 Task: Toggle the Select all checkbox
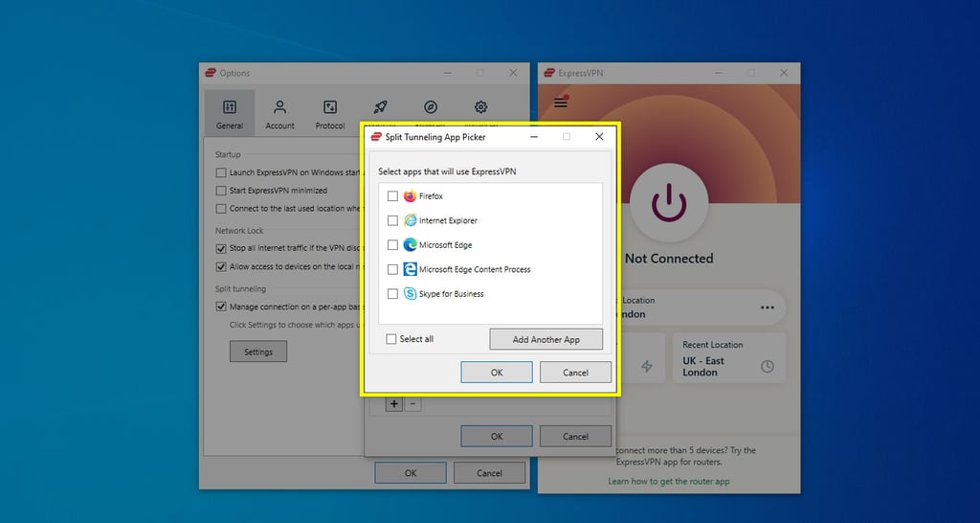pyautogui.click(x=391, y=339)
